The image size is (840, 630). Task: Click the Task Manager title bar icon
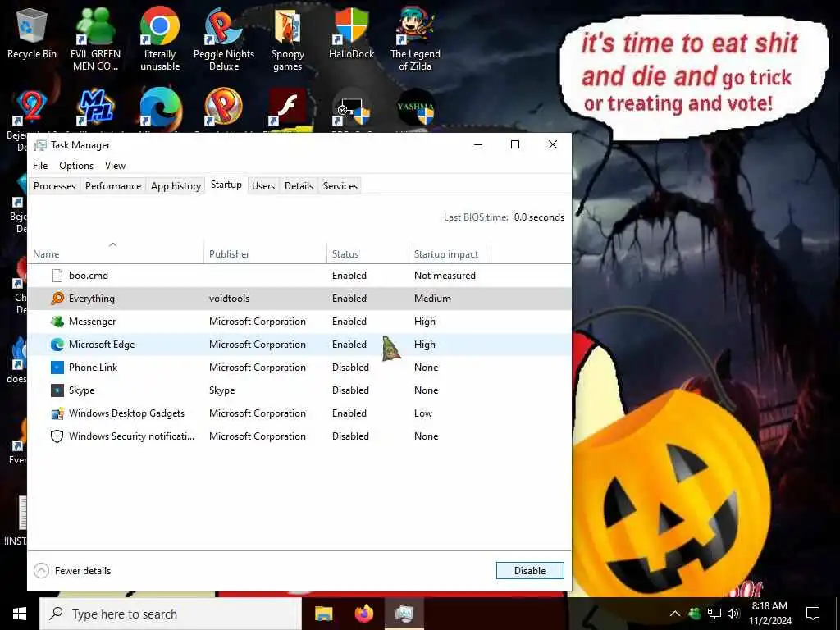[x=39, y=145]
